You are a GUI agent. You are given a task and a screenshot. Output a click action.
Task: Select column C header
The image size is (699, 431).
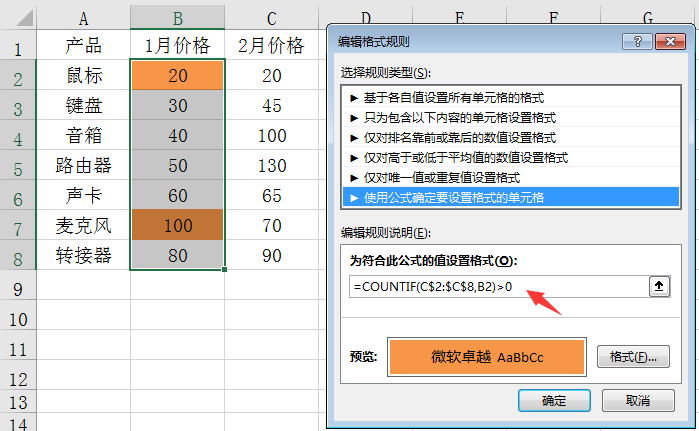271,18
